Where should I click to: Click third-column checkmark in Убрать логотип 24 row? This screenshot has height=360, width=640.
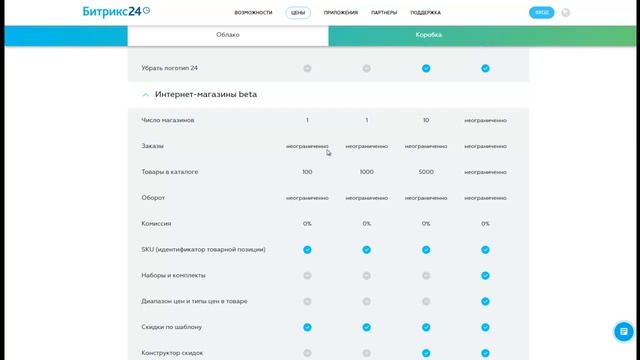(x=426, y=68)
